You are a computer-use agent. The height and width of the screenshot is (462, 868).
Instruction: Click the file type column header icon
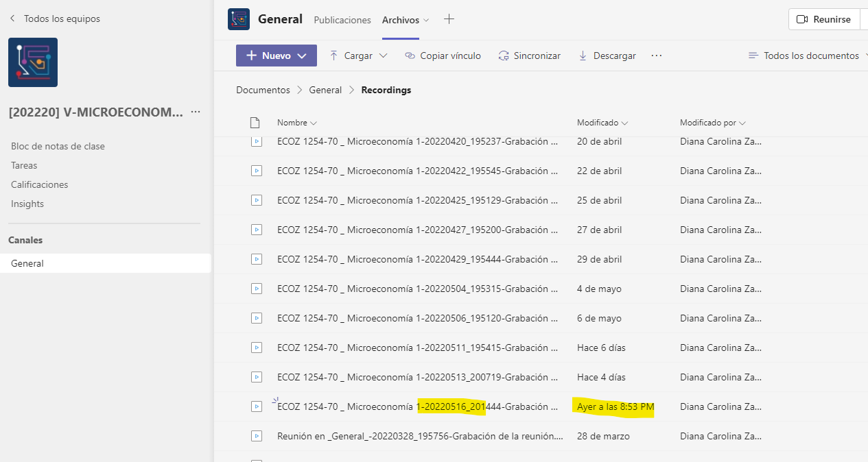click(255, 123)
